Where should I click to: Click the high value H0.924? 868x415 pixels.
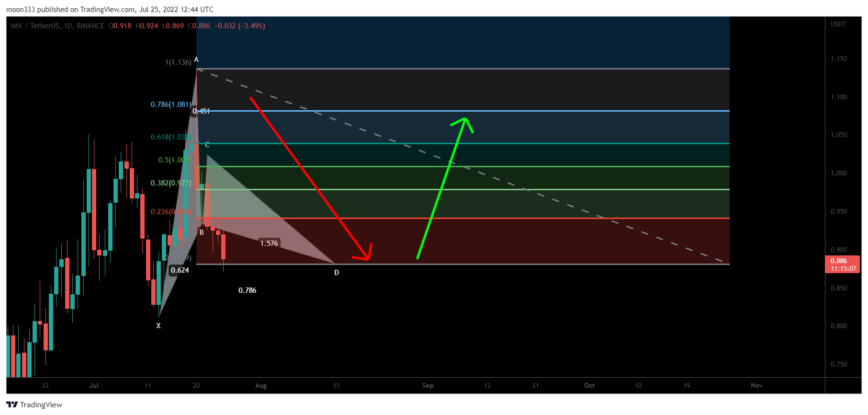[147, 26]
